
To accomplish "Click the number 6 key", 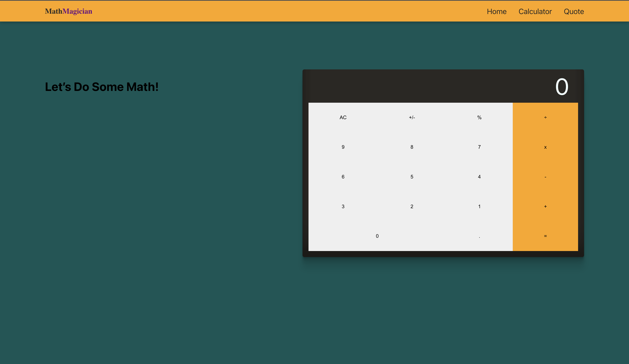I will [x=343, y=177].
